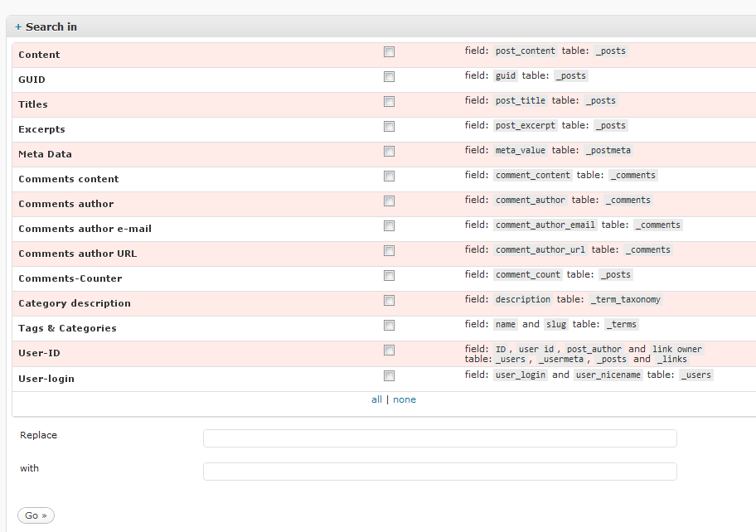This screenshot has height=532, width=756.
Task: Click the user_login field code
Action: tap(521, 375)
